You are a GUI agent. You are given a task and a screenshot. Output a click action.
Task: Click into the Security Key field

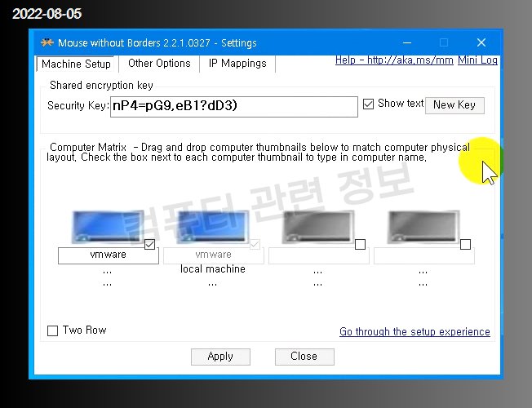(x=234, y=107)
